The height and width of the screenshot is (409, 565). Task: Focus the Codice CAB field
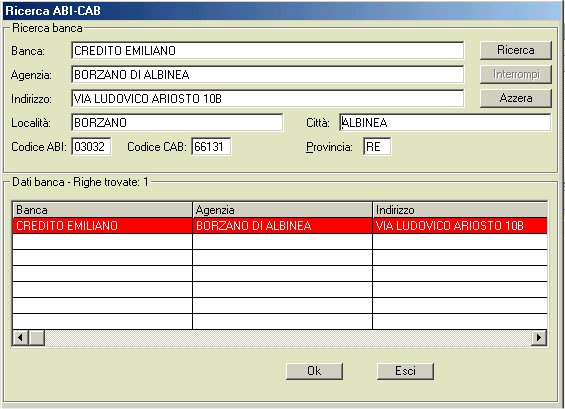tap(211, 147)
